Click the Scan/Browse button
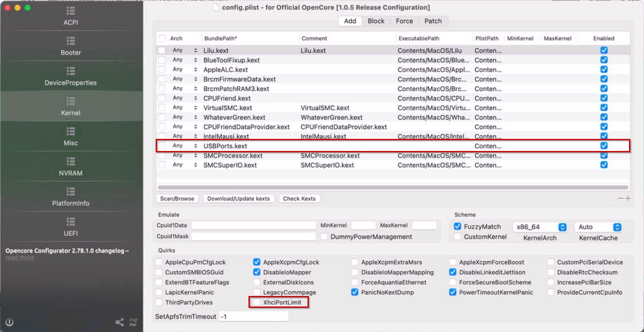Viewport: 644px width, 332px height. pos(177,198)
